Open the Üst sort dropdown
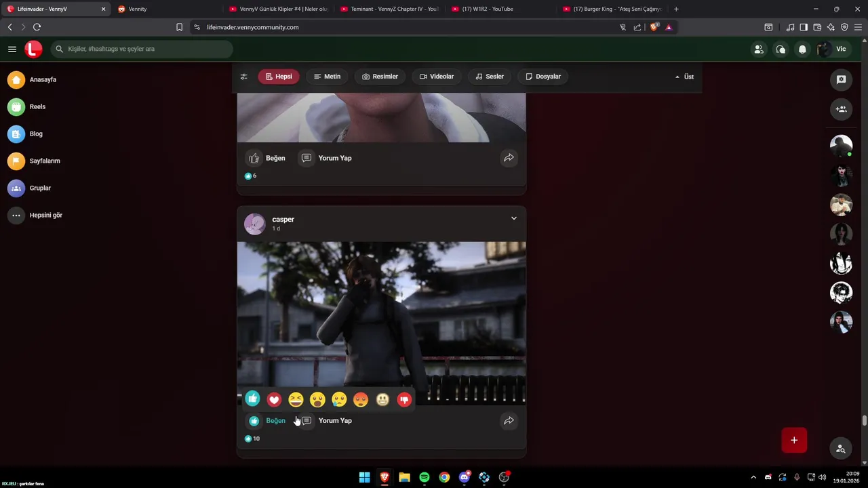The image size is (868, 488). point(684,77)
